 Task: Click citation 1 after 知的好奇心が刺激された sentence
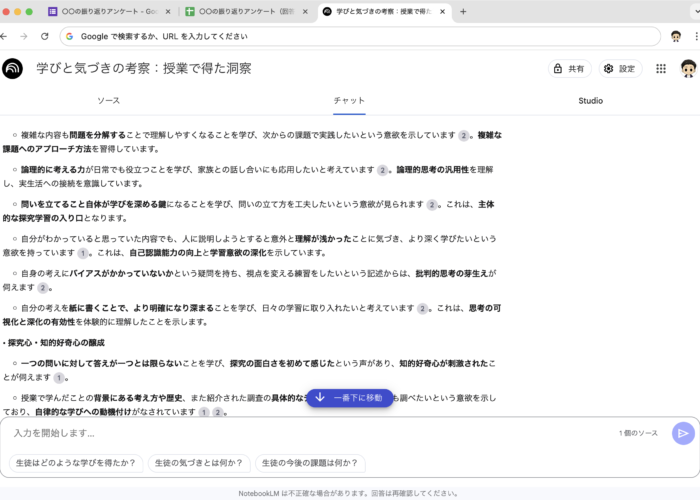pos(58,378)
